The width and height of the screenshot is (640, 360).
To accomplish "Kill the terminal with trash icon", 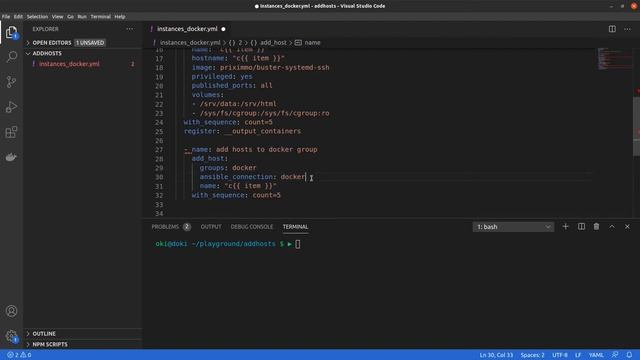I will (x=596, y=227).
